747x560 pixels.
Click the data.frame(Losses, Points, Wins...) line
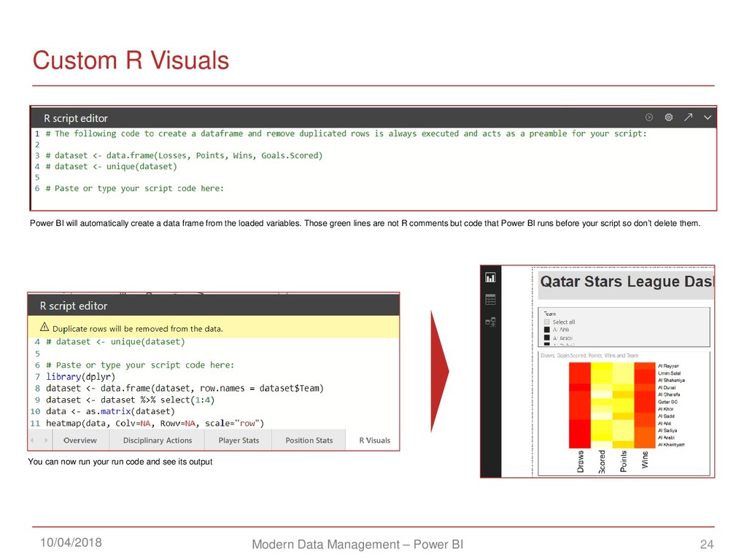click(184, 156)
